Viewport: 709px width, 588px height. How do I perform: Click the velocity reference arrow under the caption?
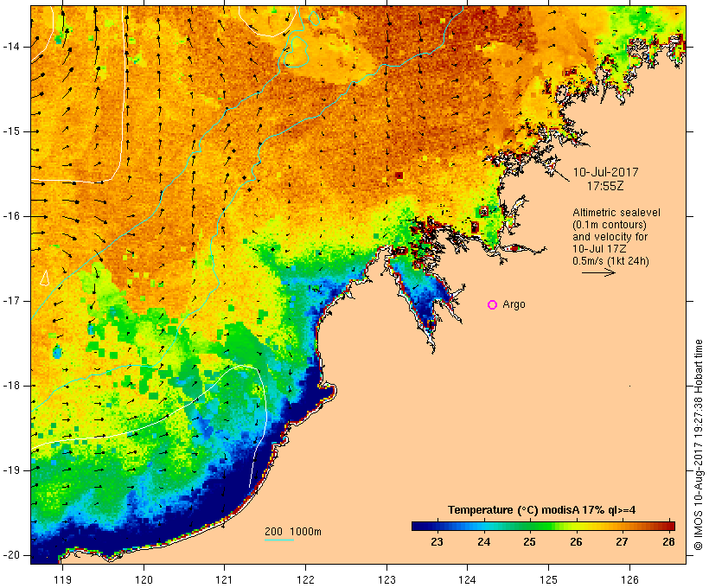598,272
